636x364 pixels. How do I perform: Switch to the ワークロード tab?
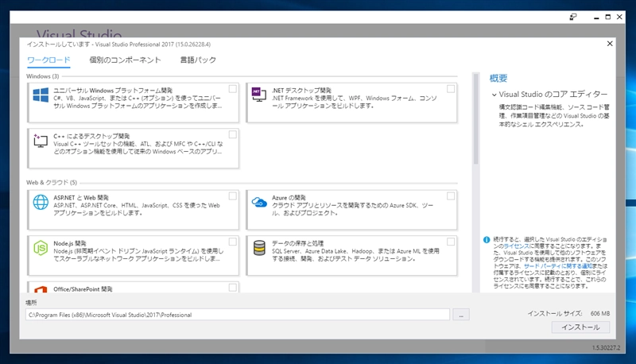[x=48, y=60]
